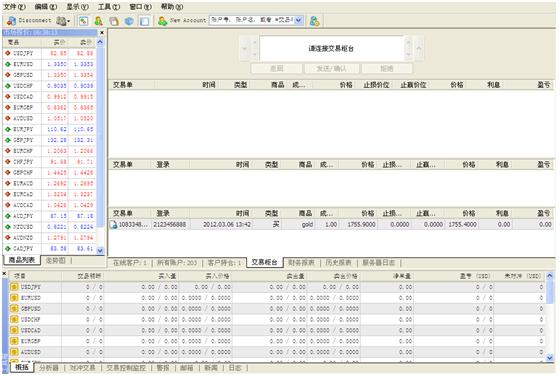Click the USDJPY icon in the quotes list
This screenshot has width=560, height=375.
coord(8,53)
